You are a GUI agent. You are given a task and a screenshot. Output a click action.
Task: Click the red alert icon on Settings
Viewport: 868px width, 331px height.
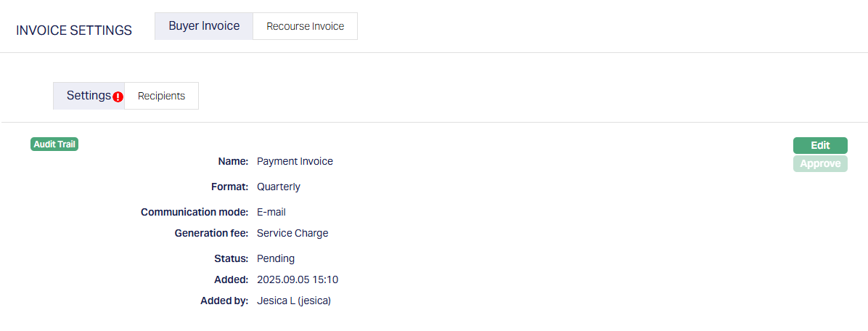point(118,97)
